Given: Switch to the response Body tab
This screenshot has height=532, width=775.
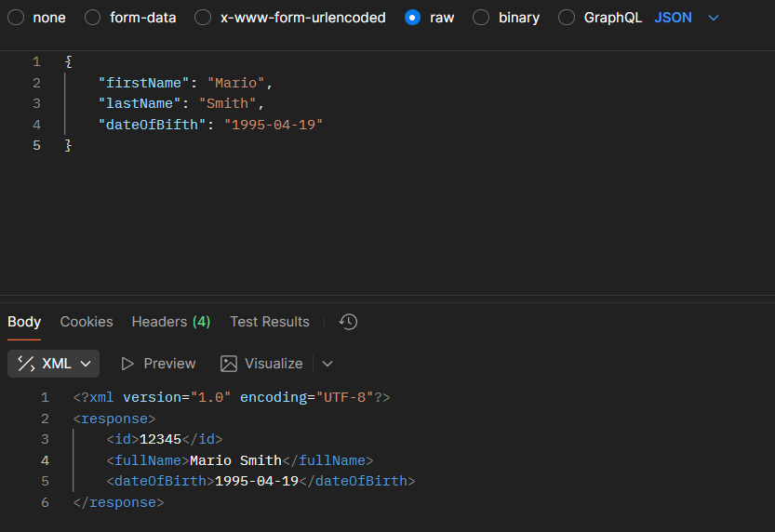Looking at the screenshot, I should coord(24,322).
